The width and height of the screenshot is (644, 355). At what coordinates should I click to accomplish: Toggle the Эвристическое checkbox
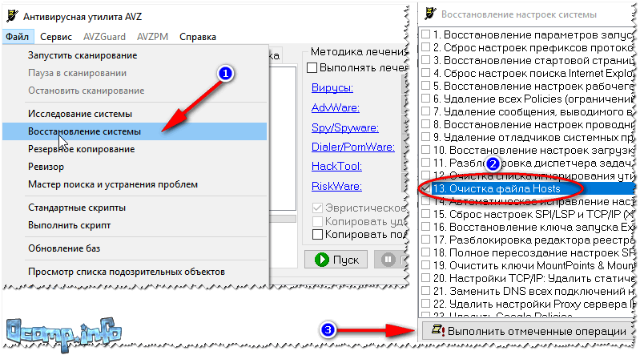(317, 208)
